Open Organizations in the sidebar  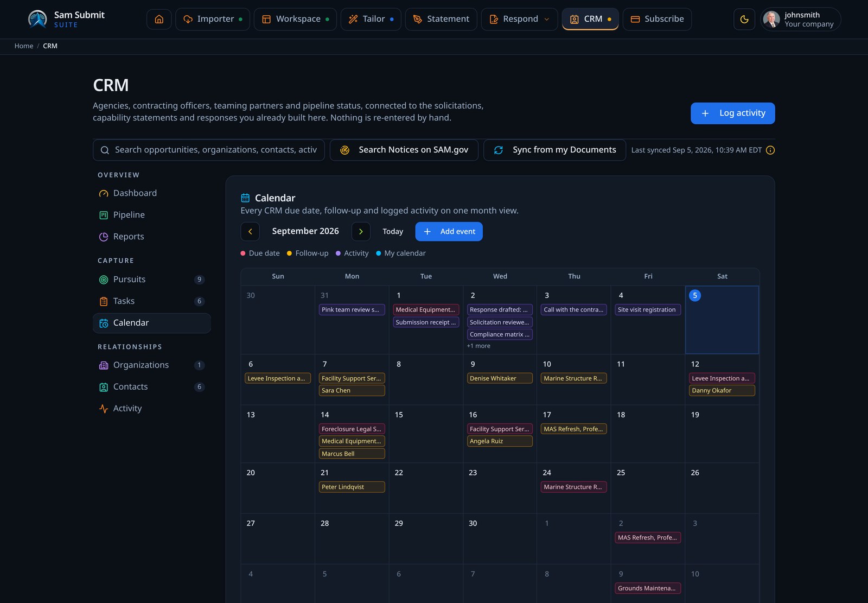pyautogui.click(x=152, y=365)
